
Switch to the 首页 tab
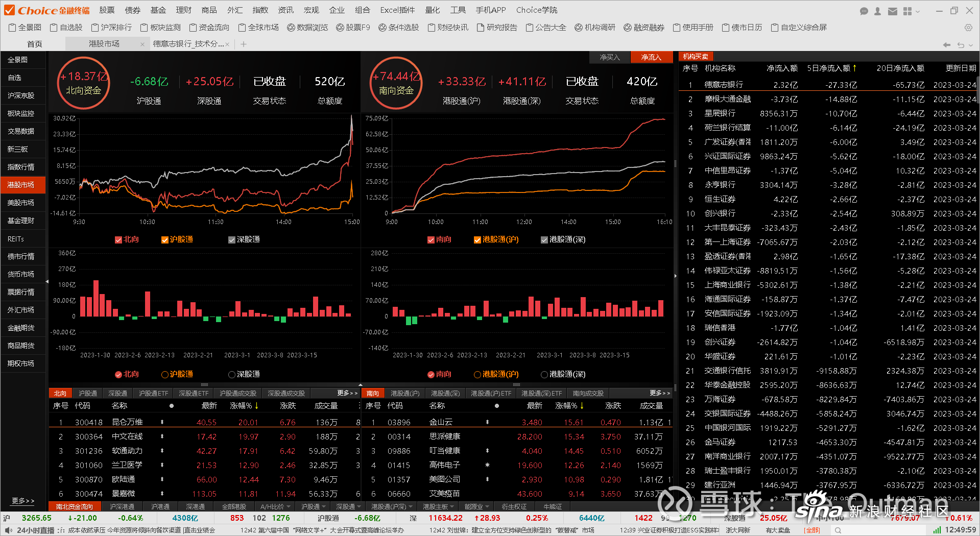pyautogui.click(x=34, y=44)
